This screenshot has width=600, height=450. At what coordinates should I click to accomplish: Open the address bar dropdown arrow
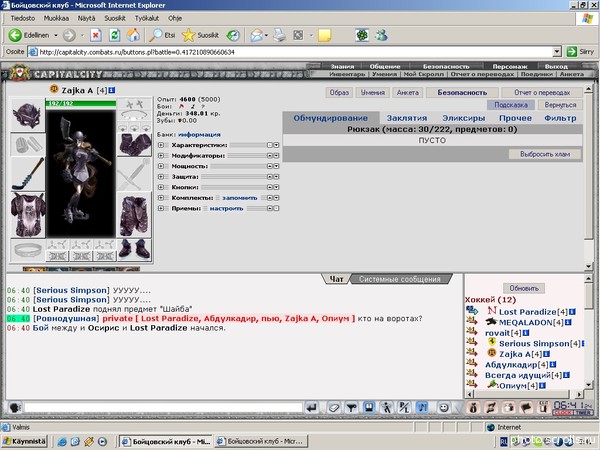point(557,52)
